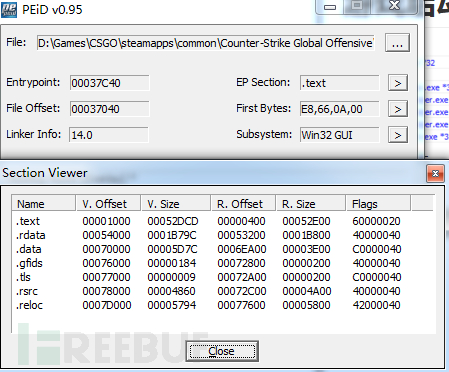This screenshot has height=372, width=449.
Task: Expand First Bytes arrow button
Action: click(398, 109)
